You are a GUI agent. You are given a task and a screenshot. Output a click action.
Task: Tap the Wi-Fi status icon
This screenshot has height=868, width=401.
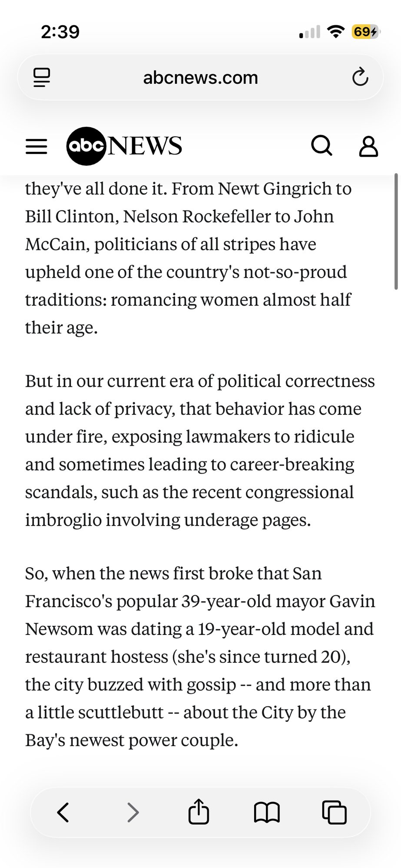[x=335, y=32]
